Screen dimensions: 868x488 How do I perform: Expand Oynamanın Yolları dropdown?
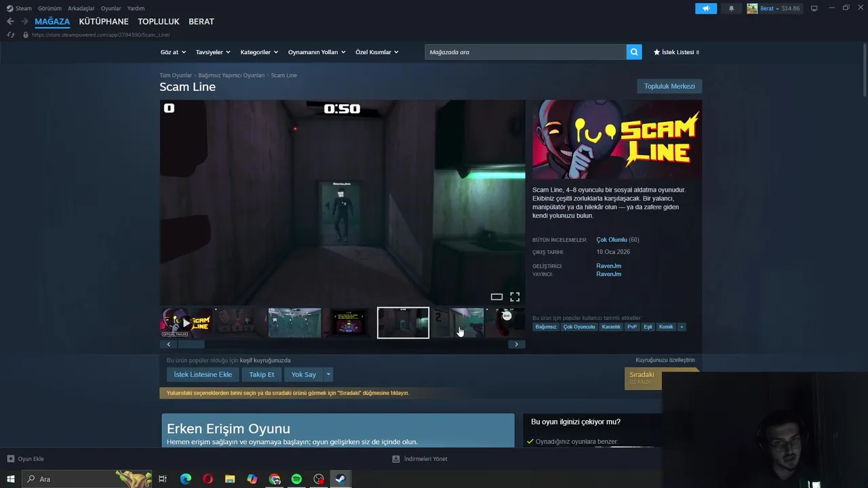tap(317, 52)
